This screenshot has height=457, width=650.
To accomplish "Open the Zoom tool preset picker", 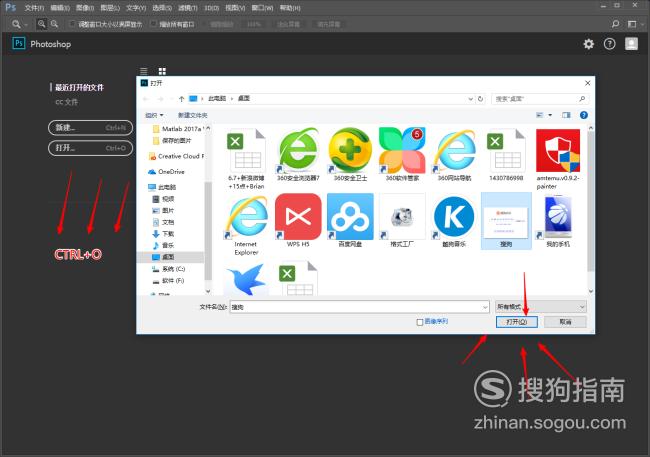I will click(x=19, y=24).
